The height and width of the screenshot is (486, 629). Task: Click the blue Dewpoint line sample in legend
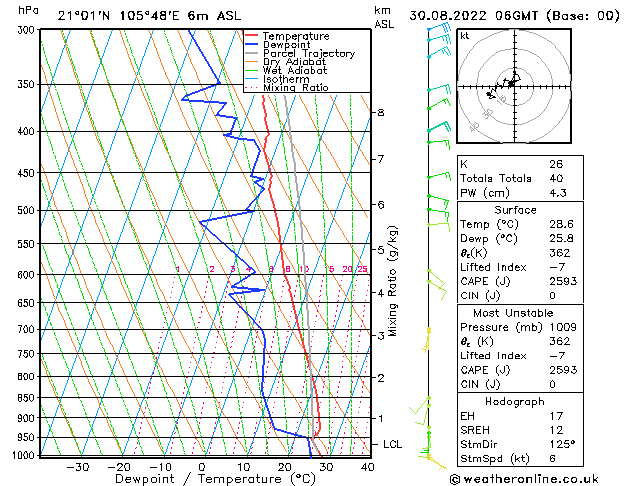[251, 44]
